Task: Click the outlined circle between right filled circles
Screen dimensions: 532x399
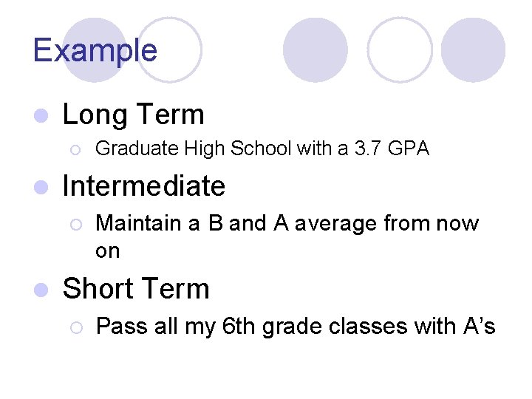Action: tap(400, 50)
